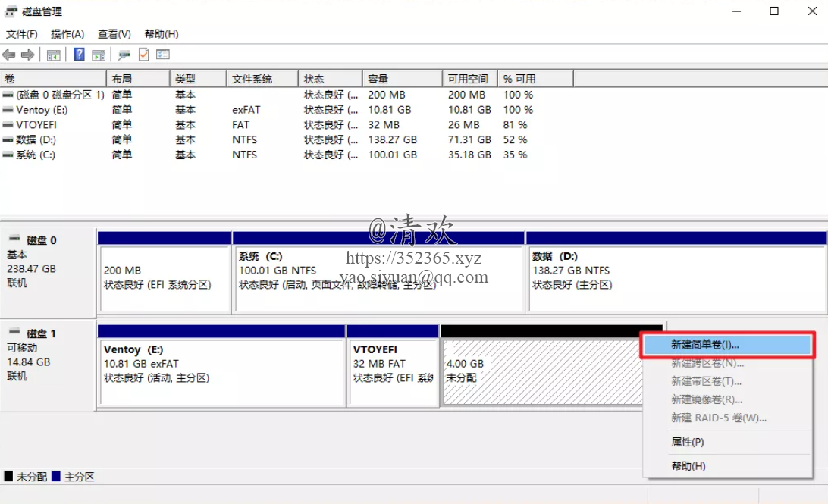Select the 磁盘 0 238.47 GB disk label
The height and width of the screenshot is (504, 828).
point(48,272)
